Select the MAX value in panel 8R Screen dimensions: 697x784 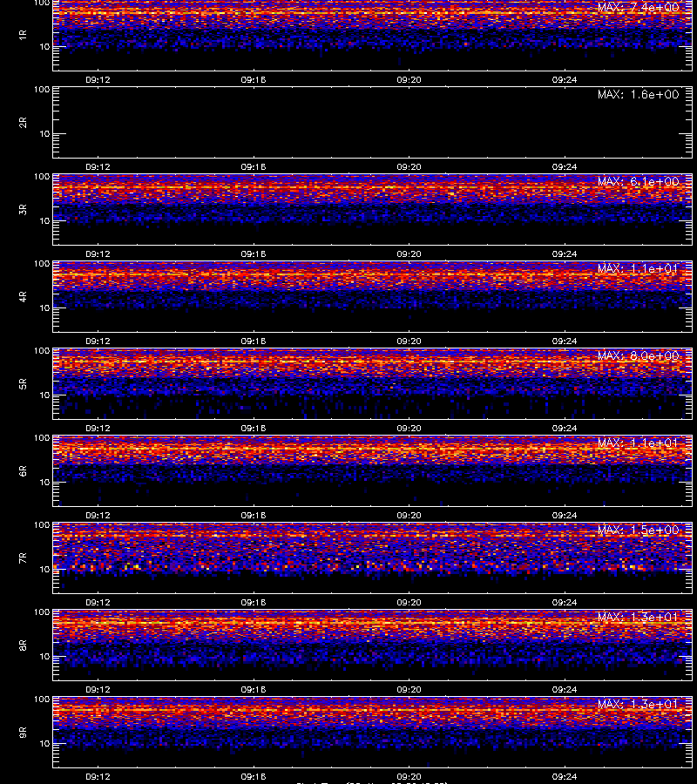pos(638,617)
